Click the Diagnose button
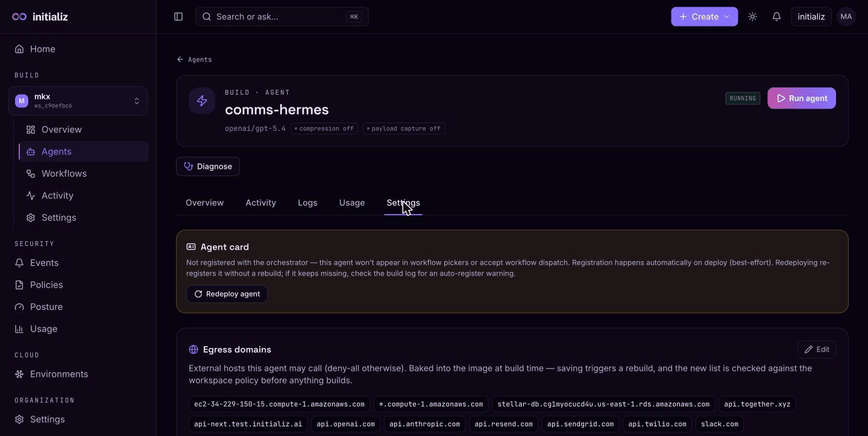Screen dimensions: 868x436 [x=208, y=166]
